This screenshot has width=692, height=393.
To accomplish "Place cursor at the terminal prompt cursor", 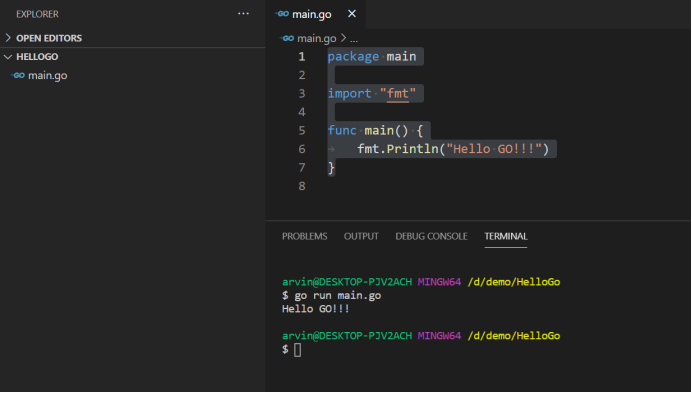I will point(297,350).
